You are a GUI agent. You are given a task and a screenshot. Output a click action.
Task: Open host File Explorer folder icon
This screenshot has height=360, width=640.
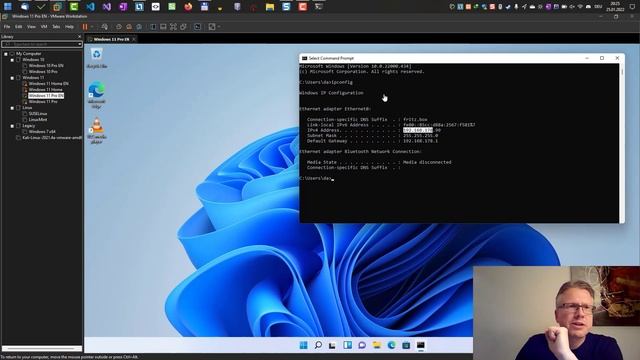click(270, 7)
